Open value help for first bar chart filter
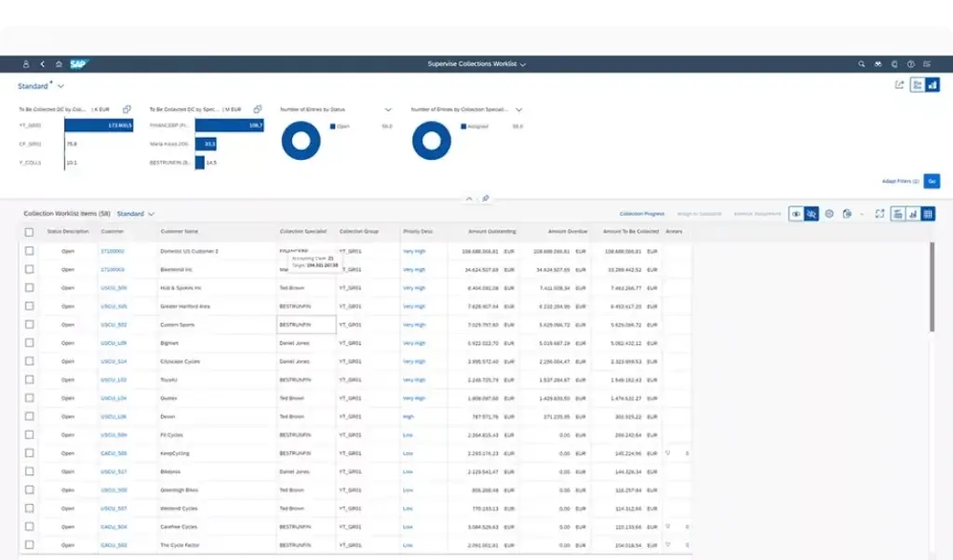The width and height of the screenshot is (953, 560). pos(127,110)
